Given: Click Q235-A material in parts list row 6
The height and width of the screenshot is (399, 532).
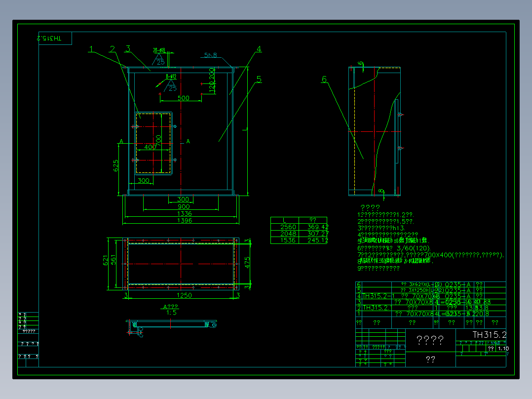Looking at the screenshot, I should click(457, 284).
